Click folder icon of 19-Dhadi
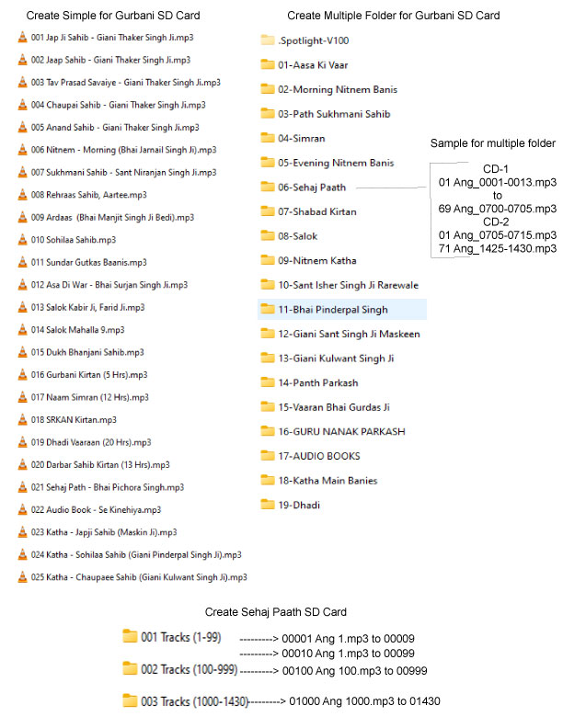Image resolution: width=563 pixels, height=728 pixels. 268,505
